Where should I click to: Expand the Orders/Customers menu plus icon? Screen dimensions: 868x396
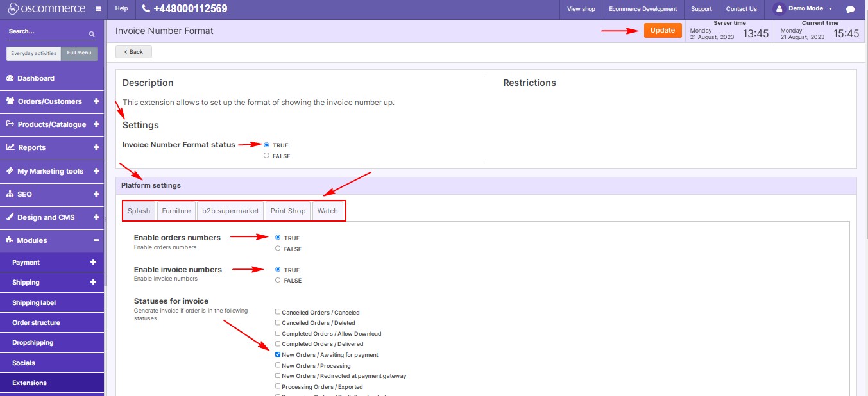click(96, 101)
